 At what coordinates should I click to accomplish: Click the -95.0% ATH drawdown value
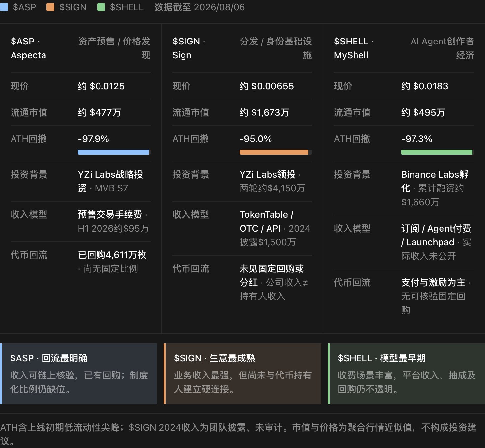256,139
